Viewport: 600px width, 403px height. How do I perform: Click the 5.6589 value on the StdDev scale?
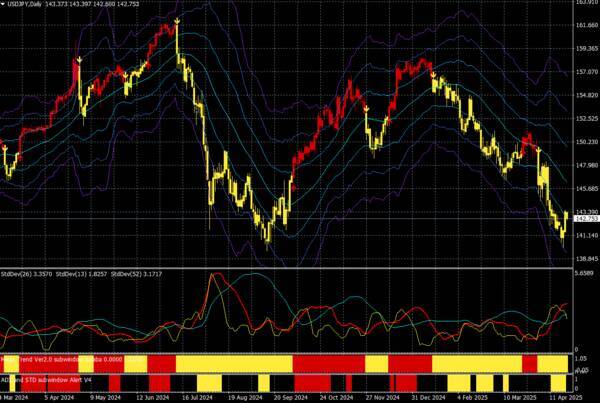585,271
